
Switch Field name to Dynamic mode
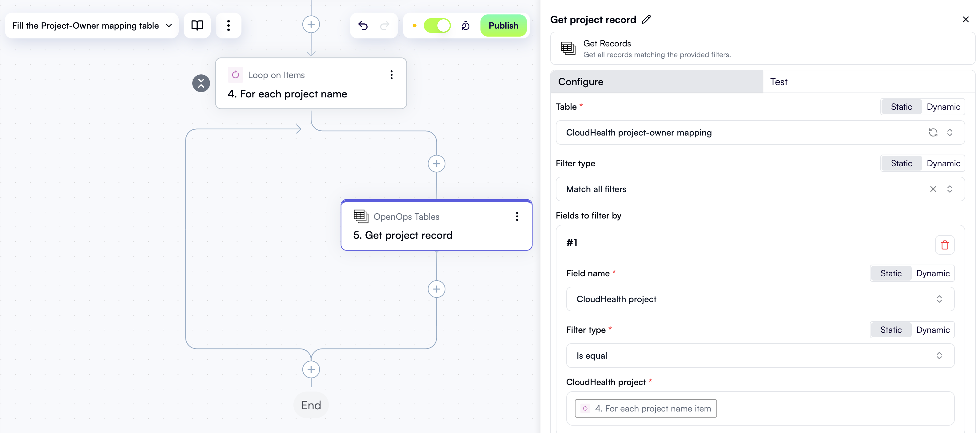[x=934, y=273]
